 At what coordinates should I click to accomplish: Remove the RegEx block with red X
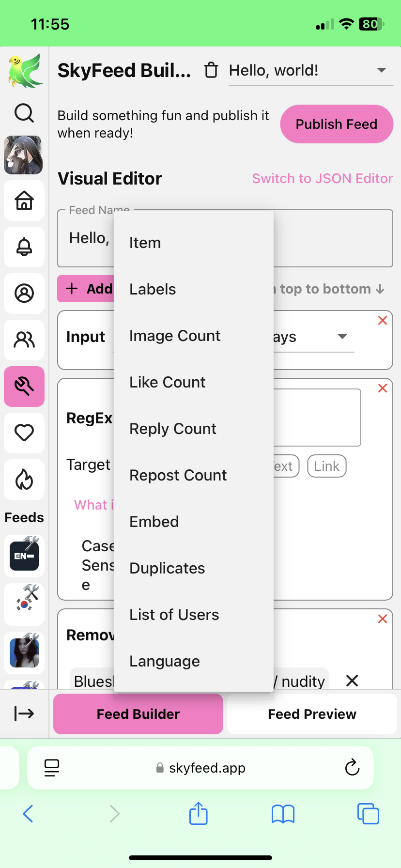pyautogui.click(x=383, y=388)
